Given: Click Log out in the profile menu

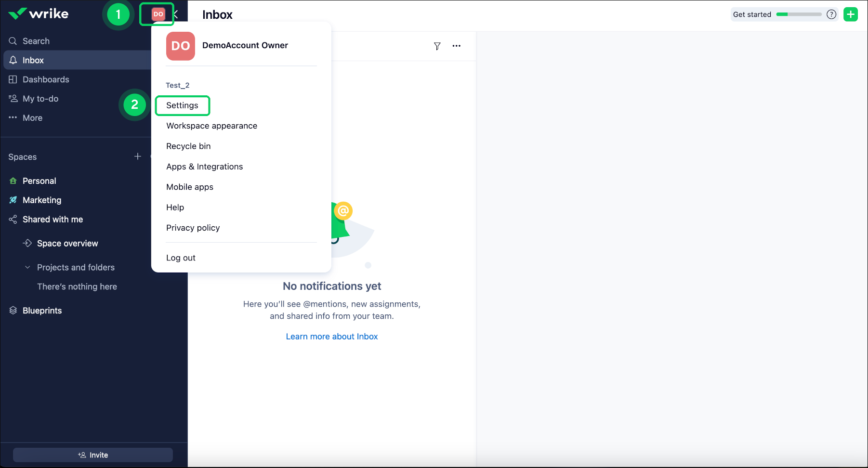Looking at the screenshot, I should pos(181,258).
